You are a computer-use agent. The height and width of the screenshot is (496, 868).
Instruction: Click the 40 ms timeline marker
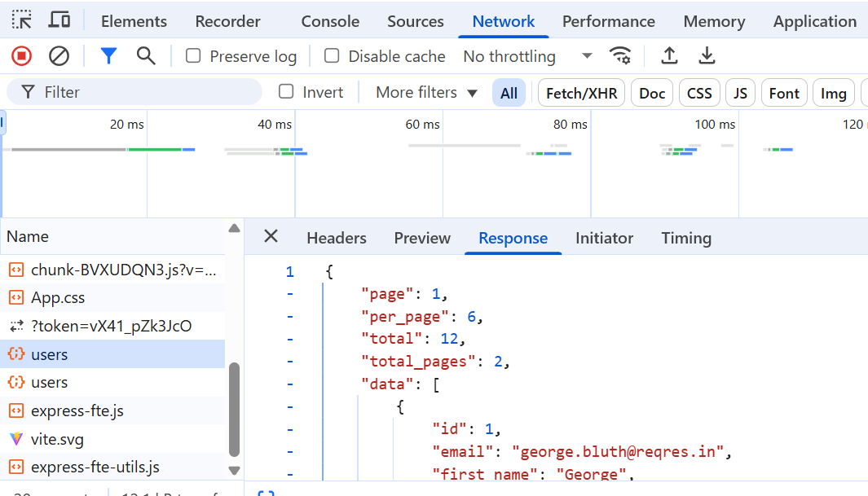pyautogui.click(x=275, y=125)
